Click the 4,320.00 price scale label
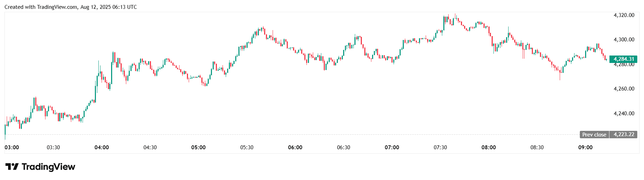 click(624, 15)
